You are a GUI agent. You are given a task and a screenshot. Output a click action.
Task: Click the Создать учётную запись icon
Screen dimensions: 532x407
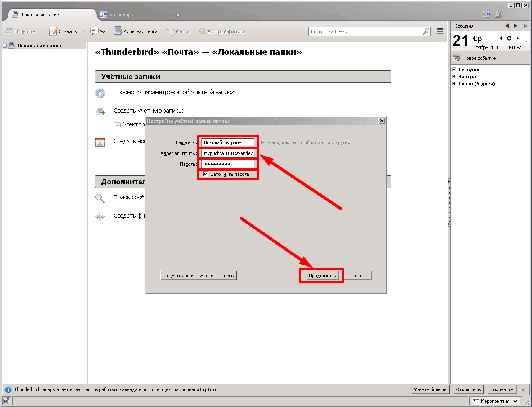click(100, 111)
